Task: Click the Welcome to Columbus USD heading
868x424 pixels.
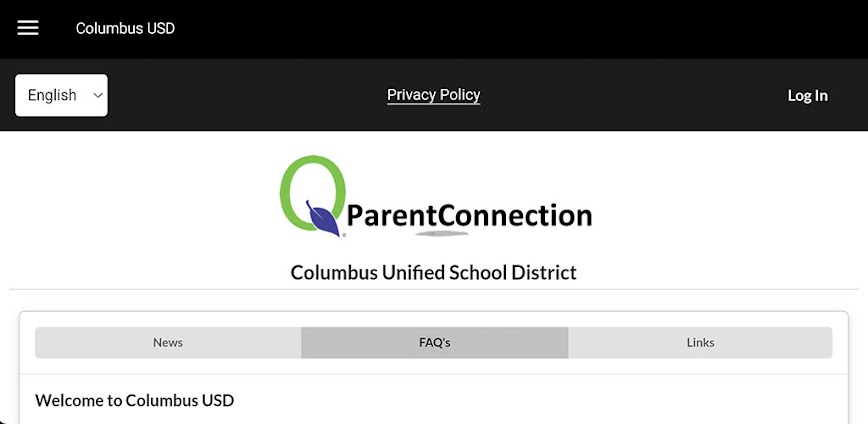Action: (134, 401)
